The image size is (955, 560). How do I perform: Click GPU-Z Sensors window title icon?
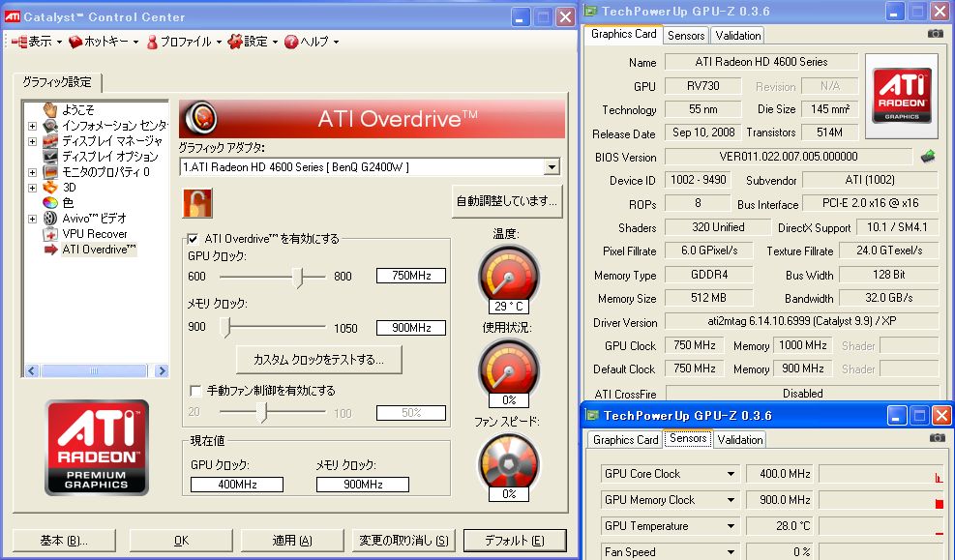tap(592, 415)
